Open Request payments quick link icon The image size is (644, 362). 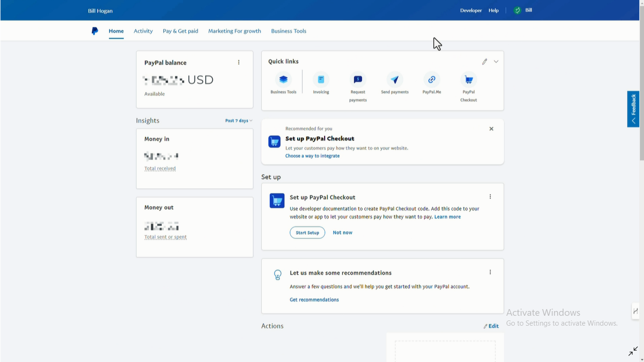358,79
